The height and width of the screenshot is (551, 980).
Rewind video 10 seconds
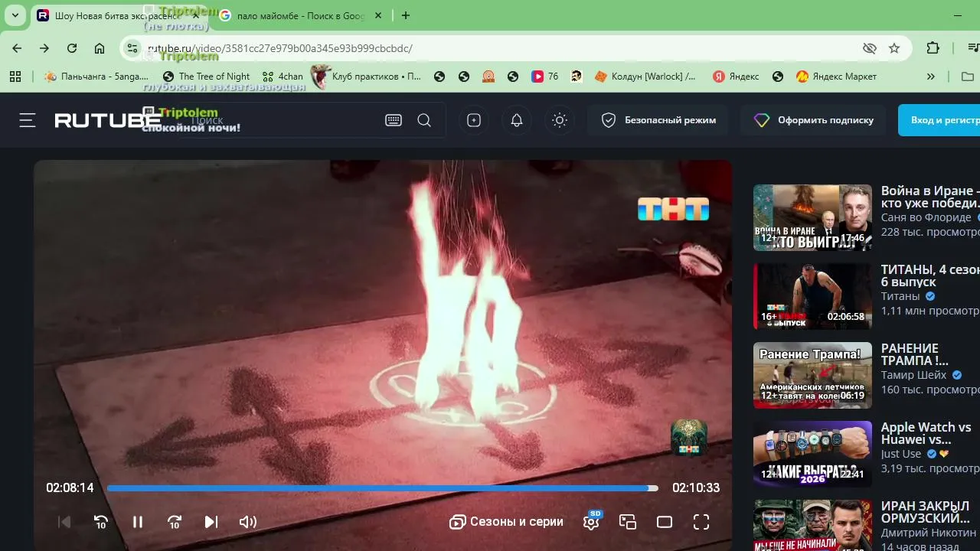click(x=101, y=522)
